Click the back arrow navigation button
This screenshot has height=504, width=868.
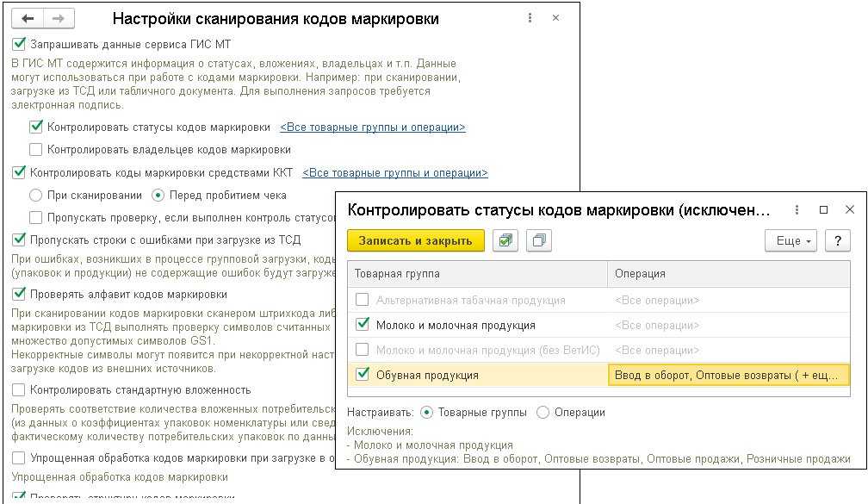[28, 18]
